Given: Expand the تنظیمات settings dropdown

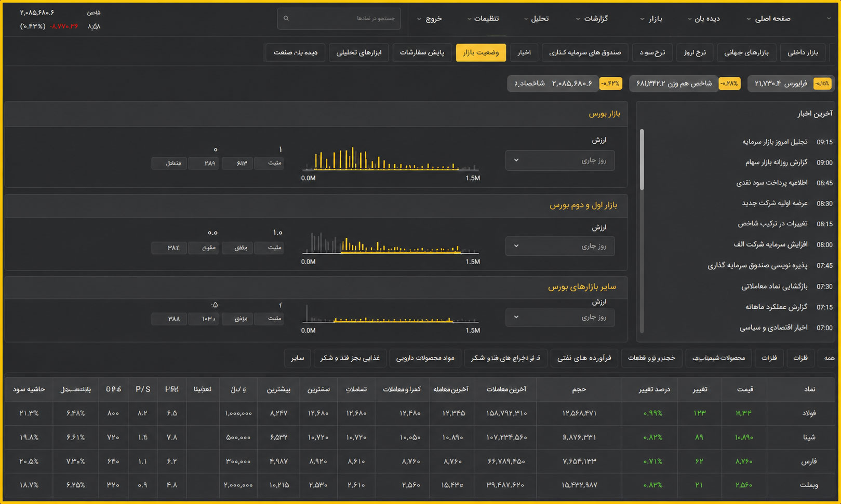Looking at the screenshot, I should pyautogui.click(x=483, y=19).
